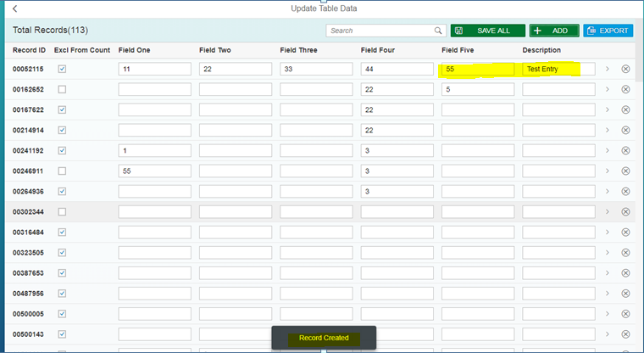Delete row 00302344 via circled X icon
The width and height of the screenshot is (644, 353).
click(625, 211)
